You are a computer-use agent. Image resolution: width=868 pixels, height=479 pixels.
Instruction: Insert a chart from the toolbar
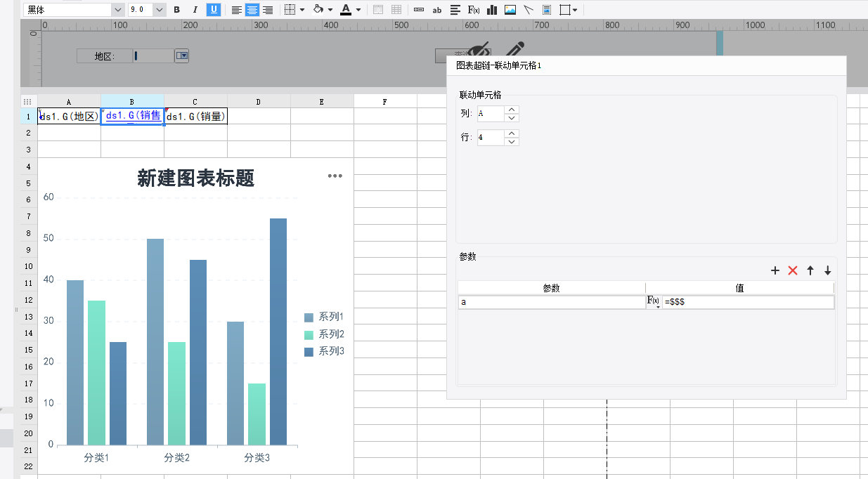point(492,10)
